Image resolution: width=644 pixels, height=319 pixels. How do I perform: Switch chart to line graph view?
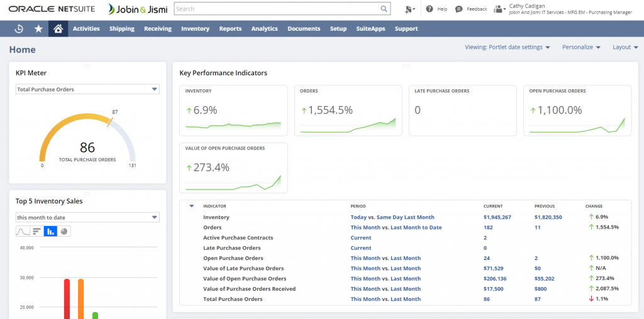point(23,232)
